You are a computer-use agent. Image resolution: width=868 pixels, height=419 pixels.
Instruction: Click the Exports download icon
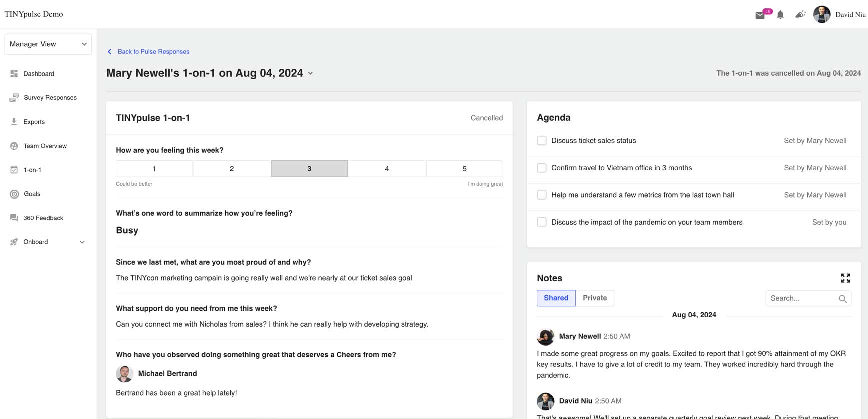[x=14, y=122]
